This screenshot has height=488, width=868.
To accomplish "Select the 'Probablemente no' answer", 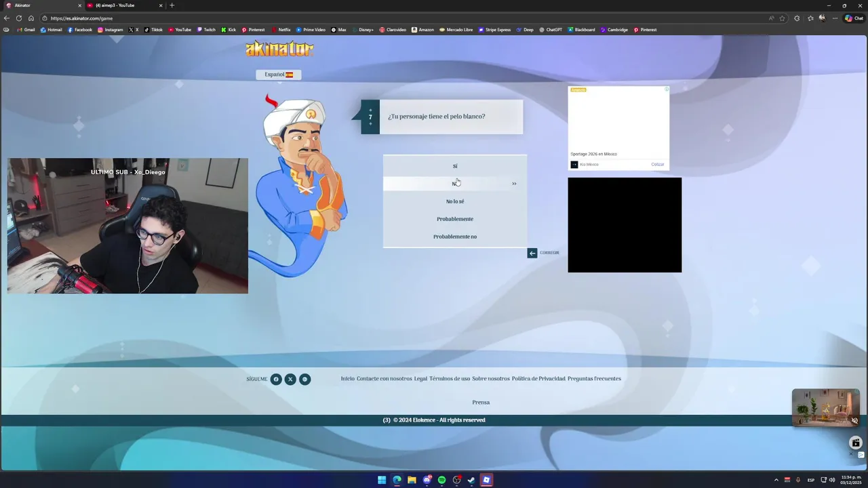I will (455, 237).
